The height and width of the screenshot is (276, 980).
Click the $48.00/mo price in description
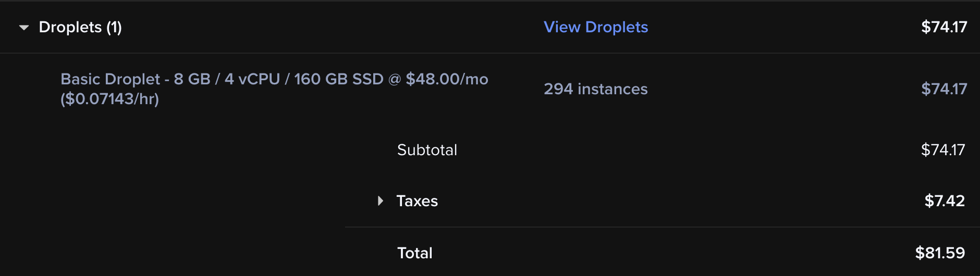tap(447, 79)
